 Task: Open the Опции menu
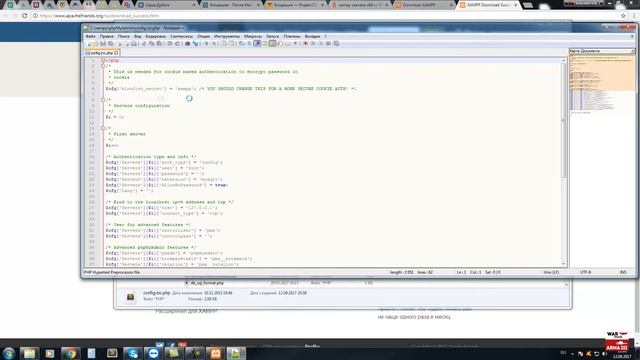[x=203, y=36]
